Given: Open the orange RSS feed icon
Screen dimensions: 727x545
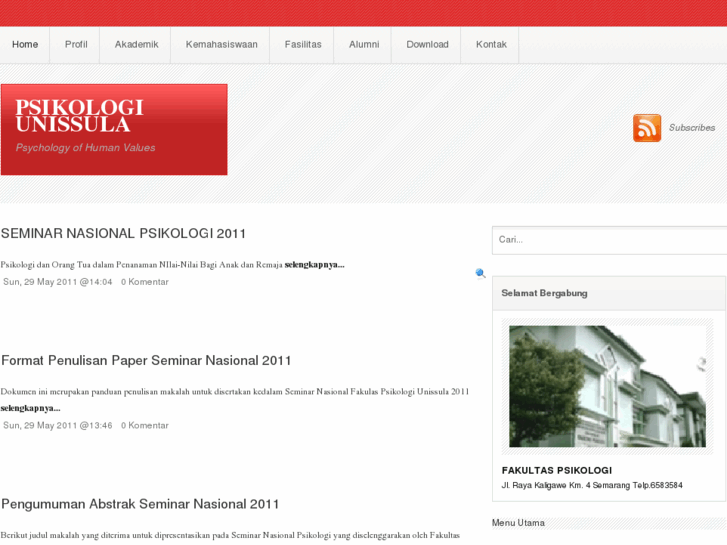Looking at the screenshot, I should point(647,128).
